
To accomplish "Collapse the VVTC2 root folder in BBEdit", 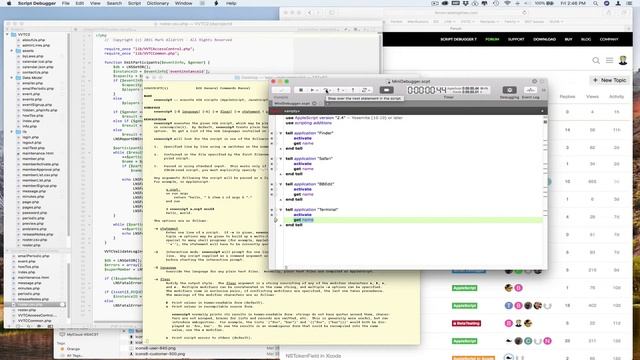I will pyautogui.click(x=7, y=35).
